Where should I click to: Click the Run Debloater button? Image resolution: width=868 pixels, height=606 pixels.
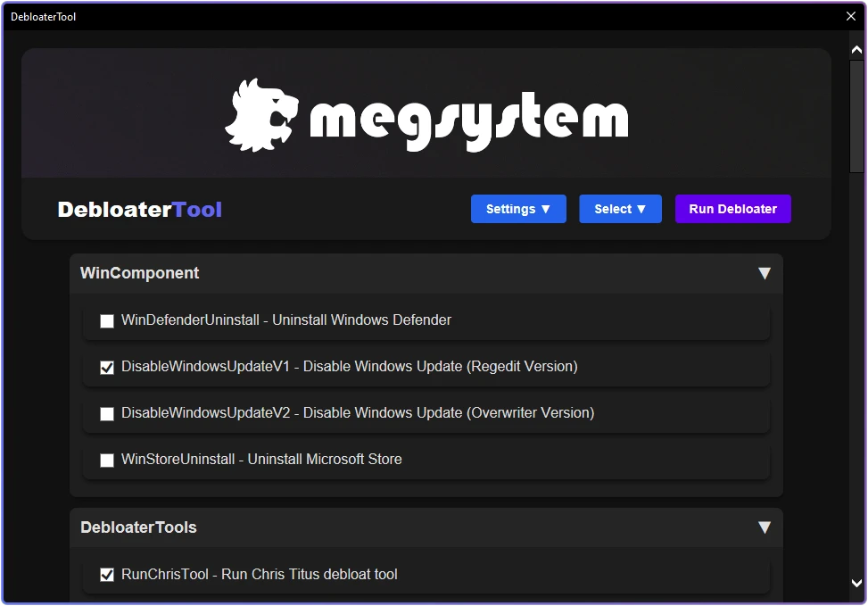733,209
